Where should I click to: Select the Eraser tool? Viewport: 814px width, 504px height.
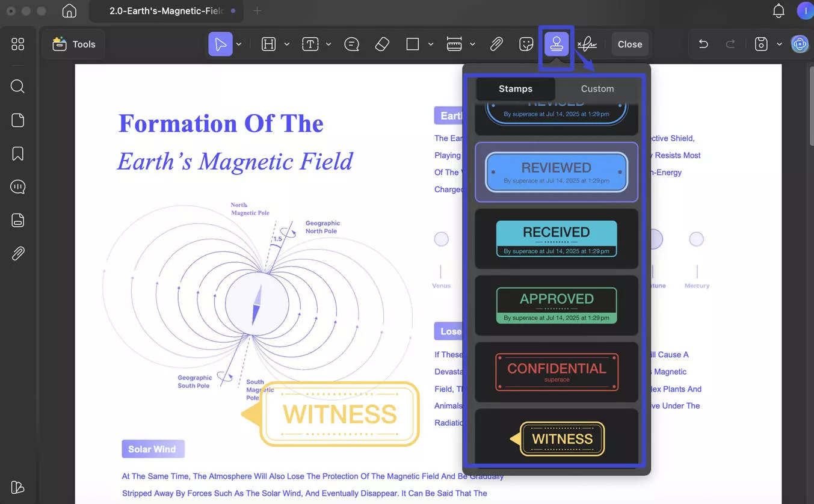coord(381,43)
